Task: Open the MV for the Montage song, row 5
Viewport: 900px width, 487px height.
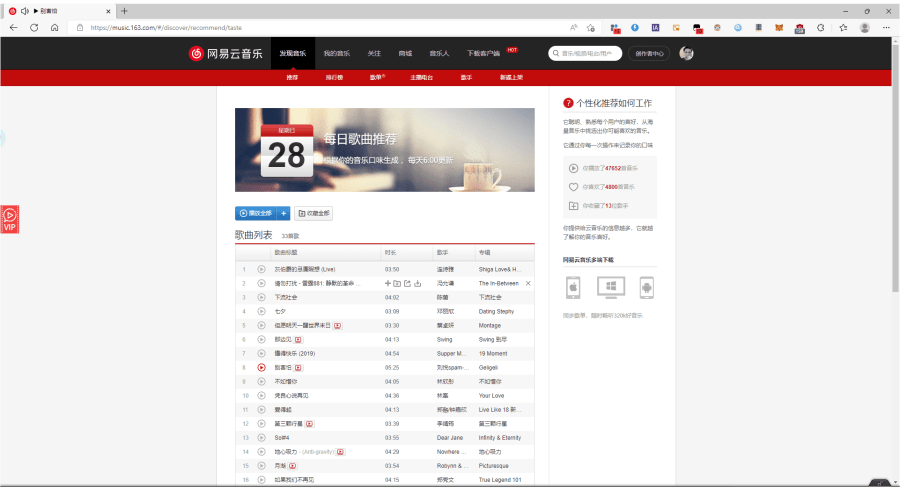Action: click(338, 326)
